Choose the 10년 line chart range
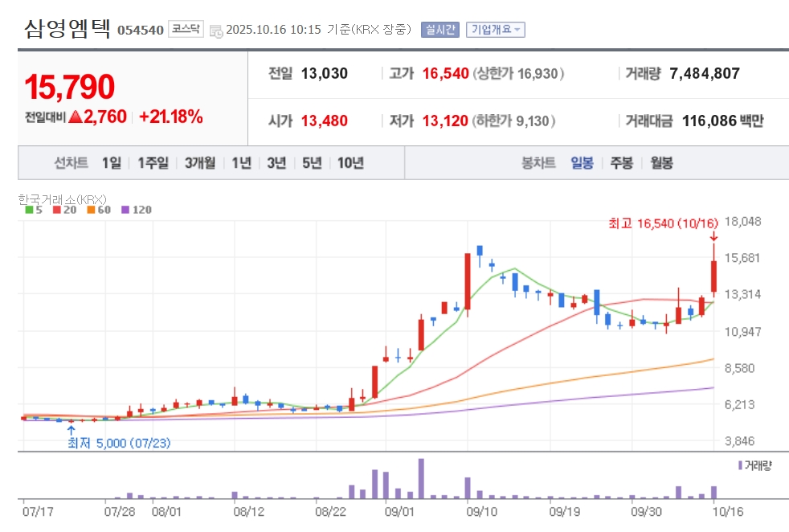 [350, 163]
